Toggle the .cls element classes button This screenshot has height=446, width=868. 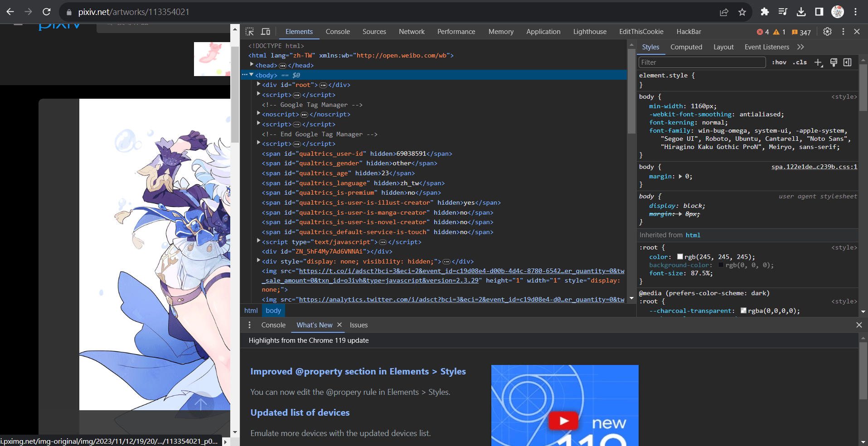point(800,62)
